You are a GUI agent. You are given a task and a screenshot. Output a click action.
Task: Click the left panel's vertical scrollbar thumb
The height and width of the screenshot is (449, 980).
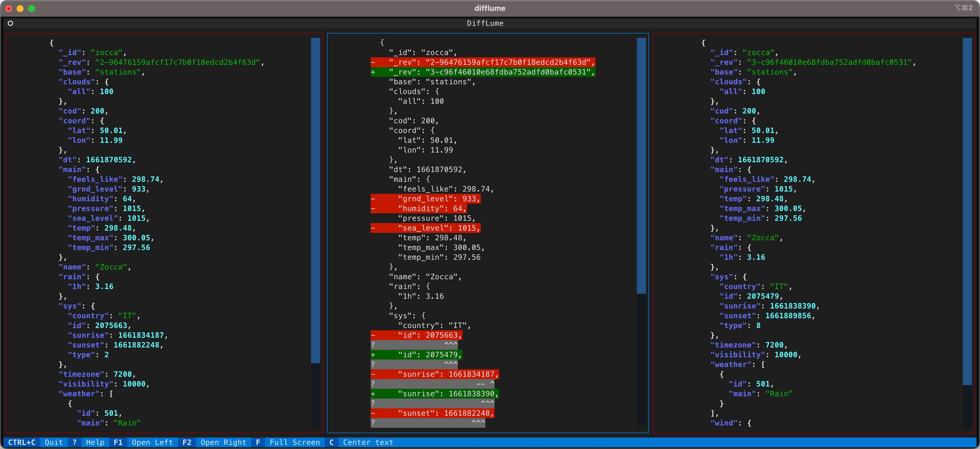pos(315,200)
